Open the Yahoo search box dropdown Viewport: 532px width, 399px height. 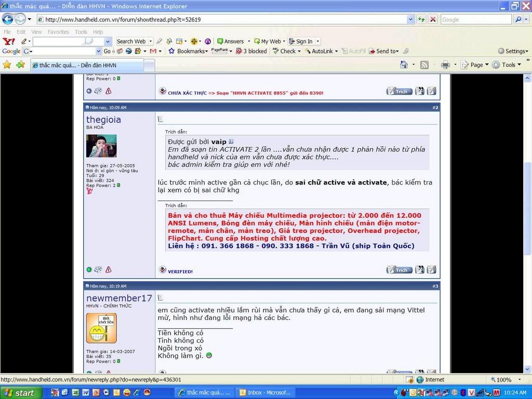[108, 42]
